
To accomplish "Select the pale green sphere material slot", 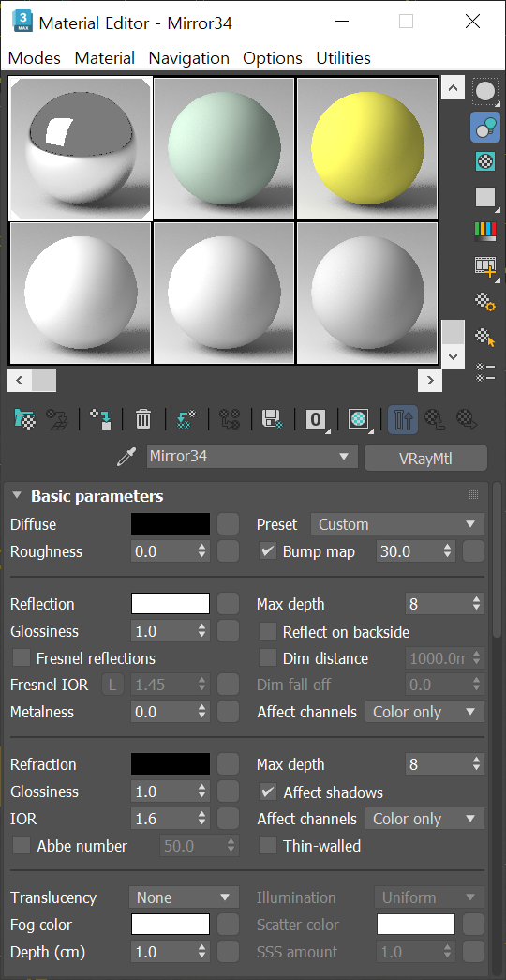I will click(224, 149).
